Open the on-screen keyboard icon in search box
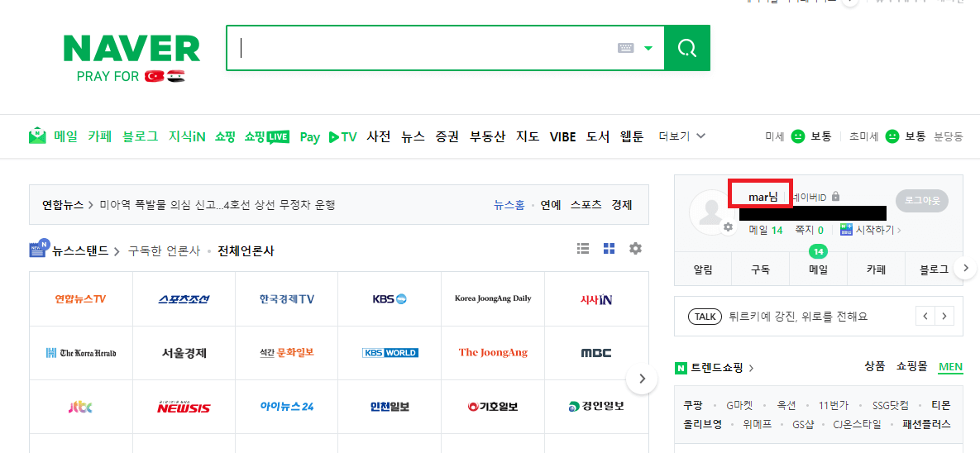The image size is (980, 453). (x=625, y=48)
